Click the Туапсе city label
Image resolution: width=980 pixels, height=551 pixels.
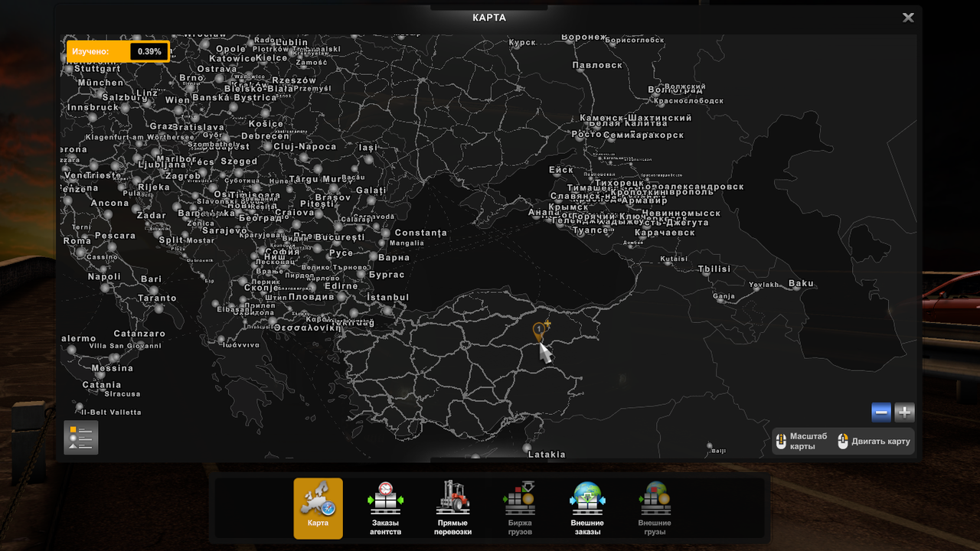click(x=590, y=230)
